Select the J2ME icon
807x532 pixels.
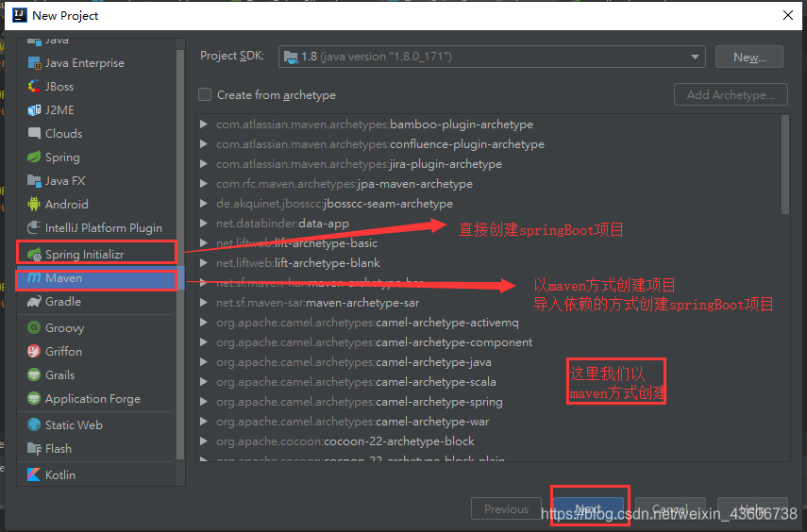coord(34,110)
